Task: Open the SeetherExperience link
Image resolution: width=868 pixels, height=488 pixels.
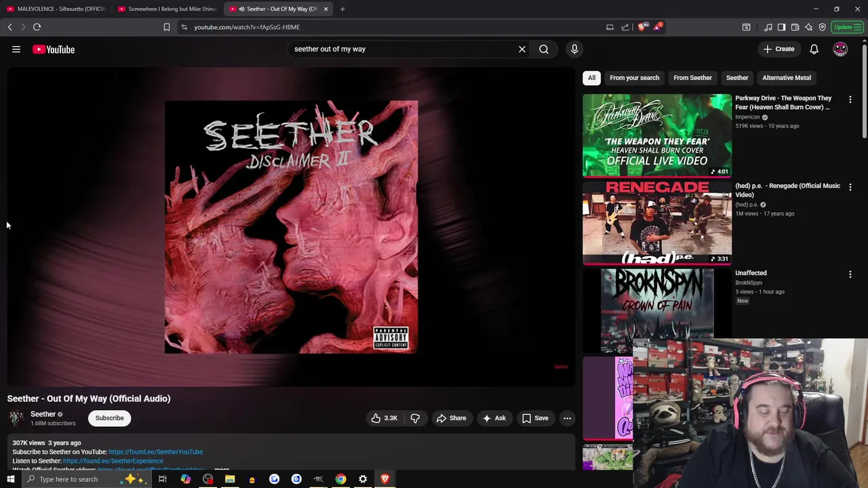Action: point(113,461)
